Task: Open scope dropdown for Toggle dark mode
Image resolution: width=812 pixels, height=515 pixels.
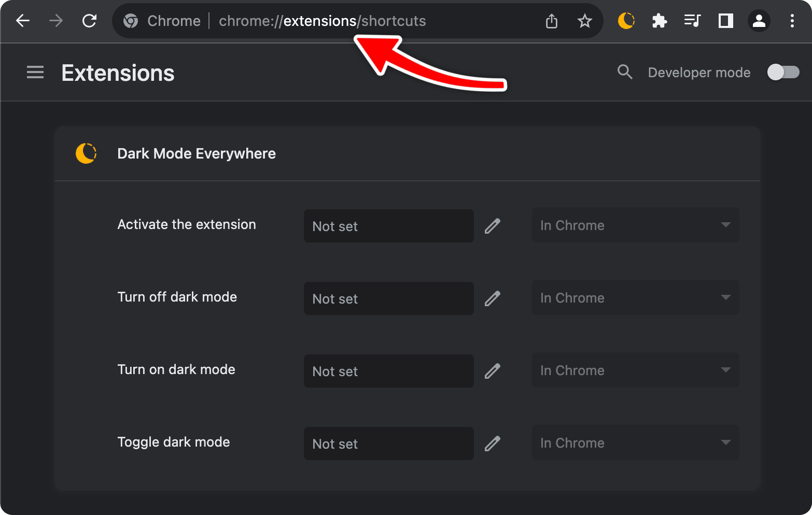Action: (x=635, y=443)
